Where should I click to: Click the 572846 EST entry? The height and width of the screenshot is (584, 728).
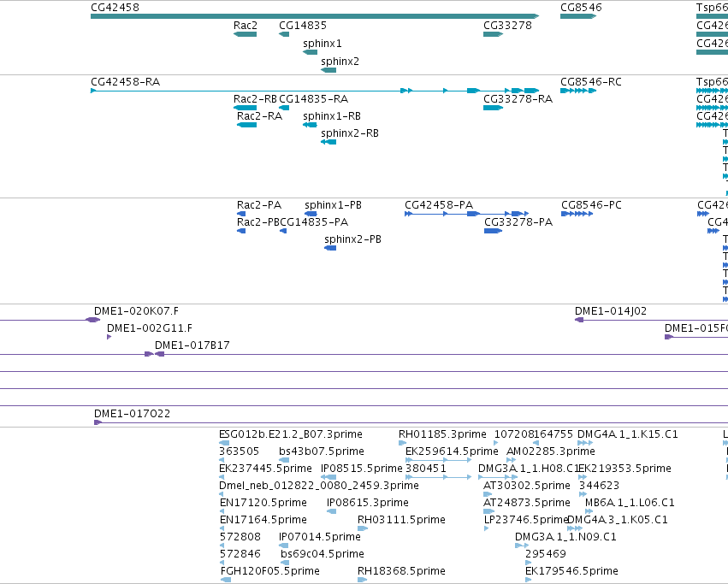(222, 562)
